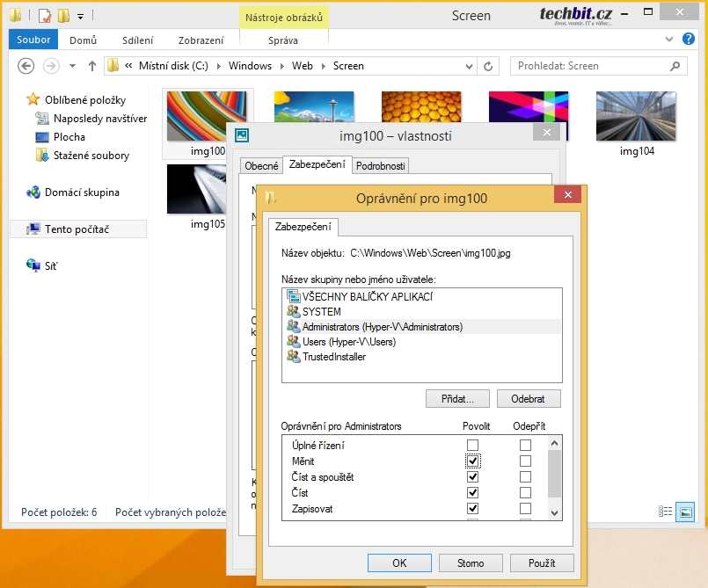Click the Up one level arrow
The image size is (708, 588).
(92, 66)
